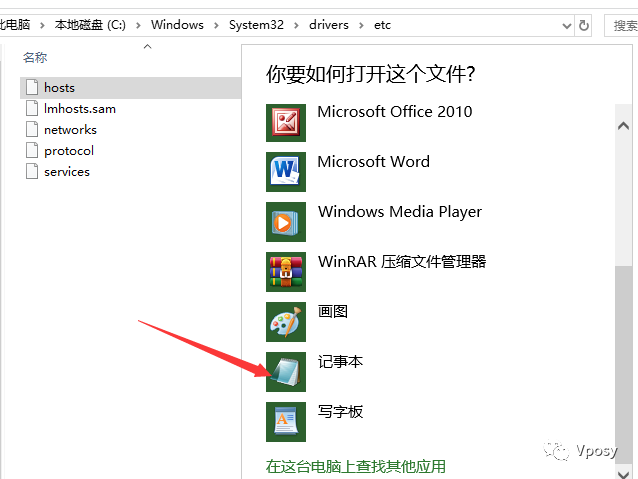
Task: Choose the 画图 label
Action: [333, 312]
